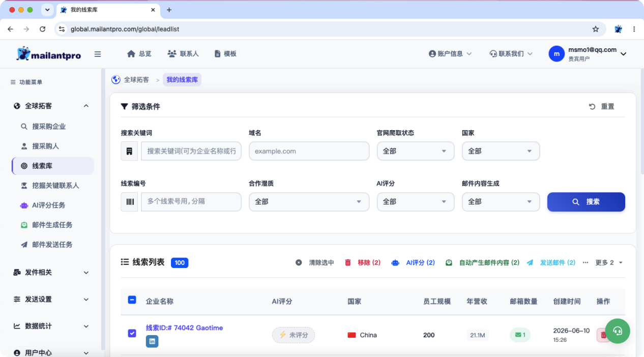This screenshot has width=644, height=357.
Task: Open 总览 top nav item
Action: coord(139,54)
